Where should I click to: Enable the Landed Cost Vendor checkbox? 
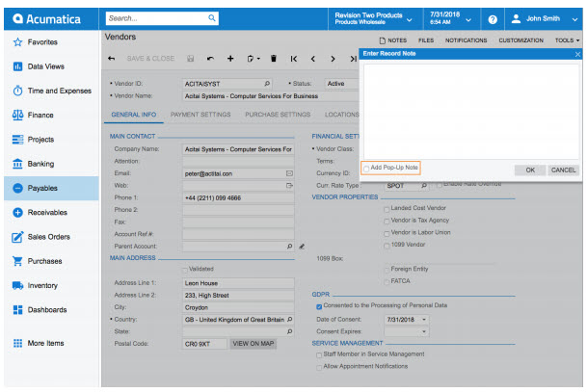(387, 209)
